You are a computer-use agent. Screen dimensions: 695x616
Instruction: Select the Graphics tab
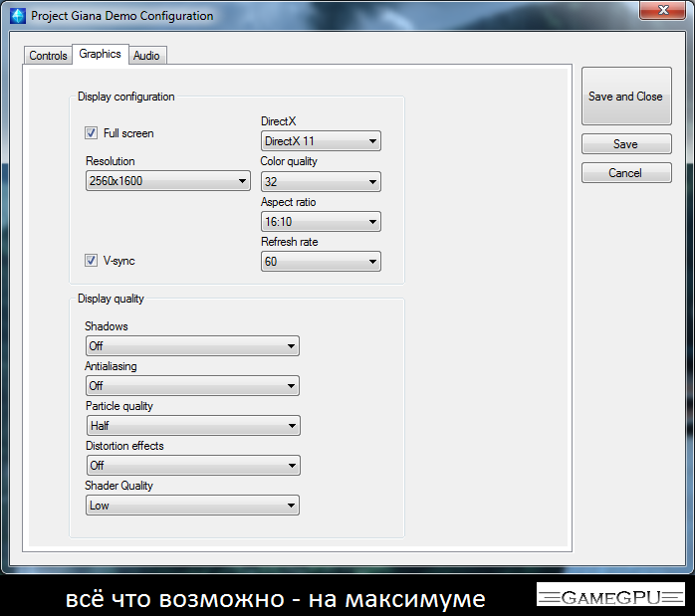101,54
